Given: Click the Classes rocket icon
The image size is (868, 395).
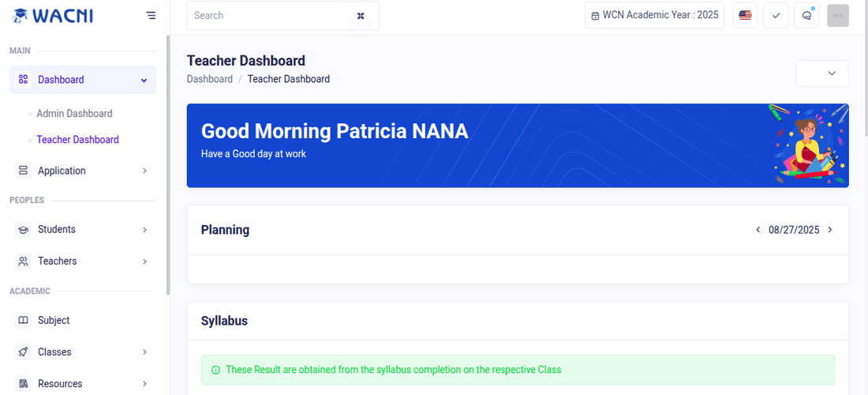Looking at the screenshot, I should (x=23, y=352).
